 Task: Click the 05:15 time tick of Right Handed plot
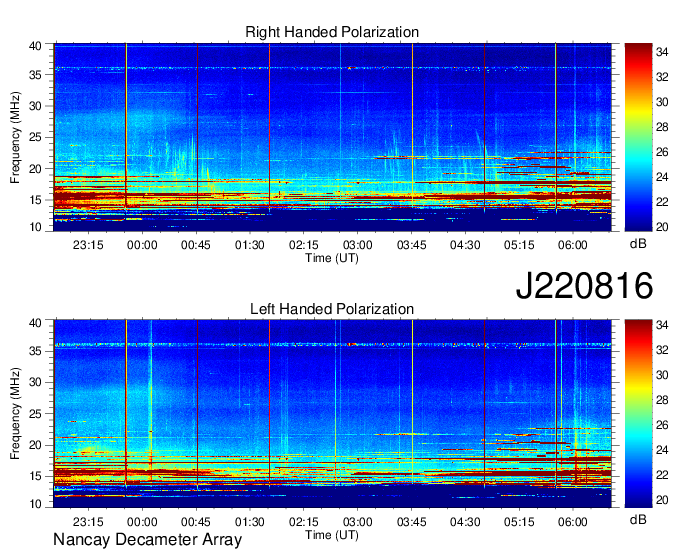[x=519, y=245]
